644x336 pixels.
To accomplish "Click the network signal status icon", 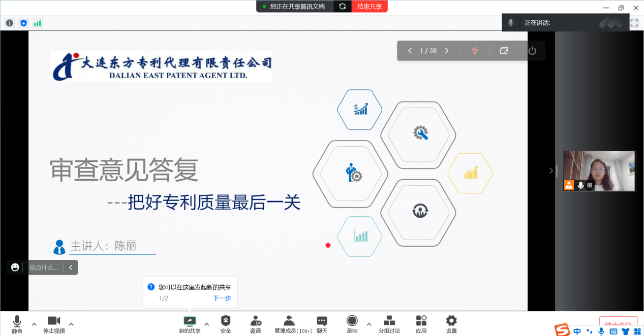I will (38, 23).
